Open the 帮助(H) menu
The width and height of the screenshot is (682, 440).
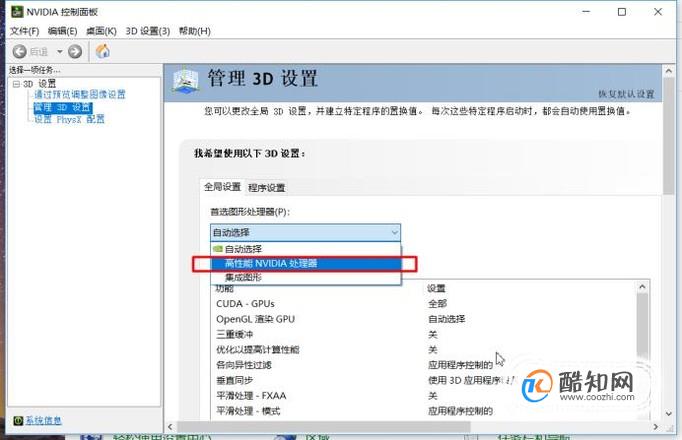click(194, 31)
